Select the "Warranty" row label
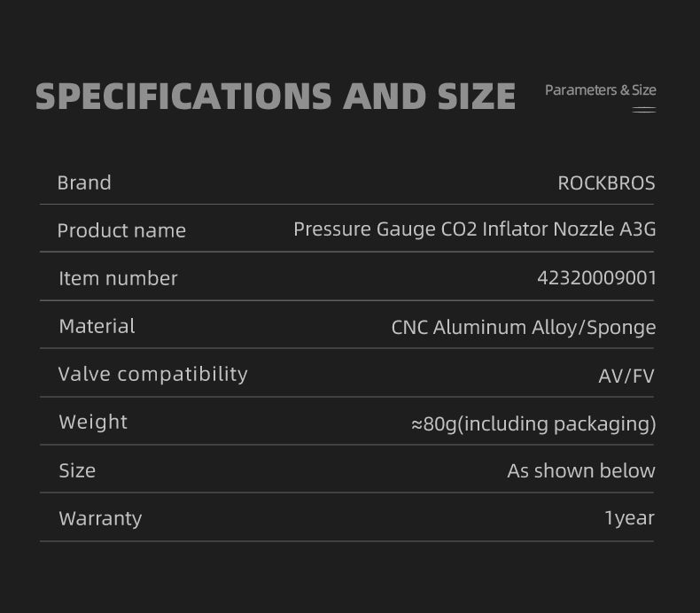This screenshot has height=613, width=700. point(100,518)
